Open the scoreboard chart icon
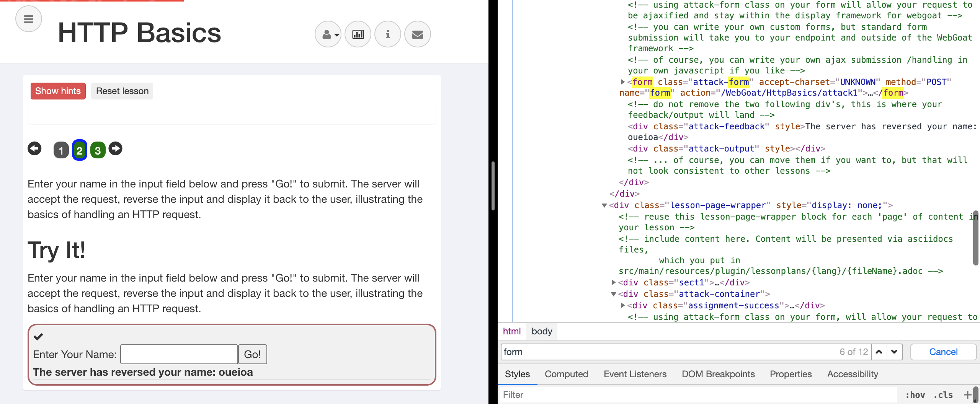The width and height of the screenshot is (980, 404). 357,34
